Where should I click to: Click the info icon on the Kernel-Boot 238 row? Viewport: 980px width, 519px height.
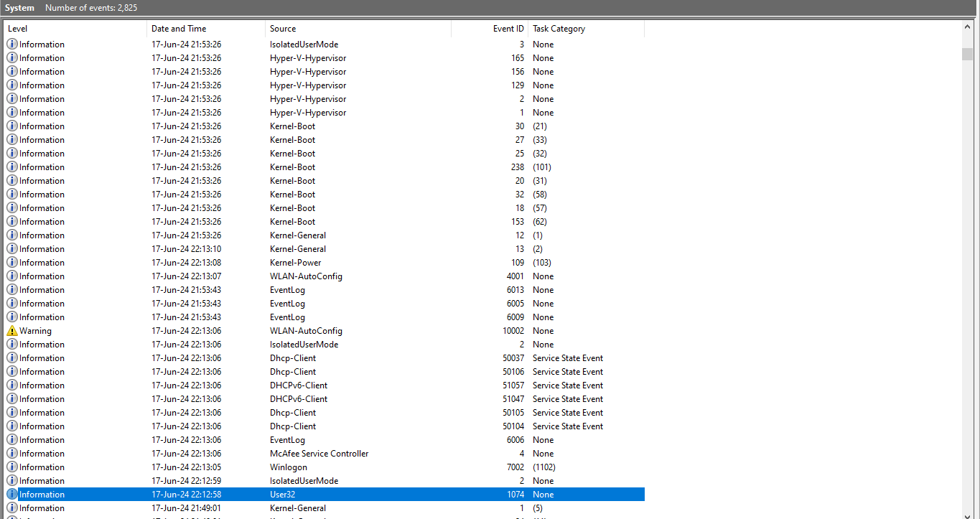pos(11,167)
